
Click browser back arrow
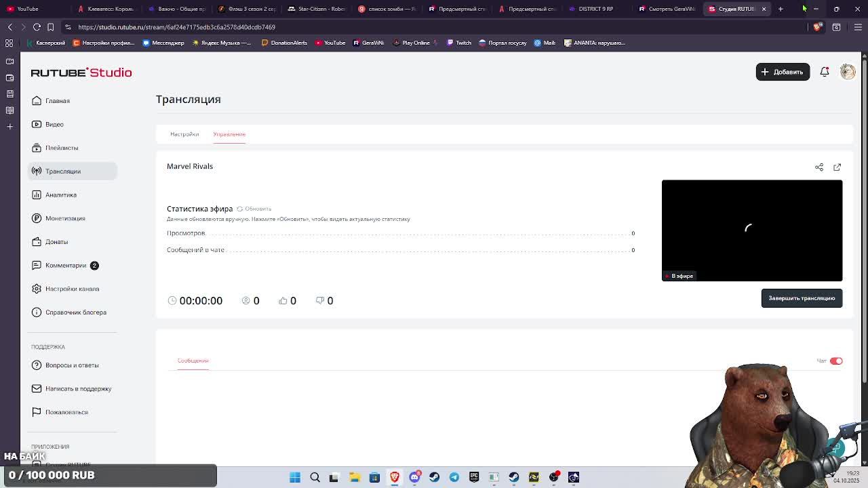pos(9,27)
